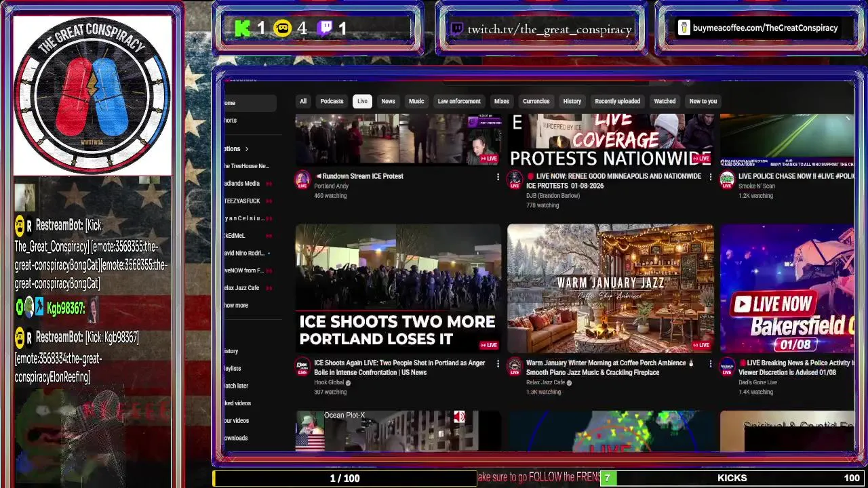Open the Hook Global channel avatar
The width and height of the screenshot is (868, 488).
pos(302,366)
